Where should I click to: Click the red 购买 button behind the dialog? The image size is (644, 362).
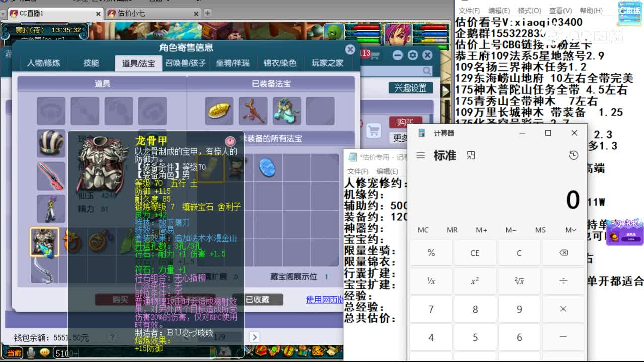pyautogui.click(x=406, y=122)
